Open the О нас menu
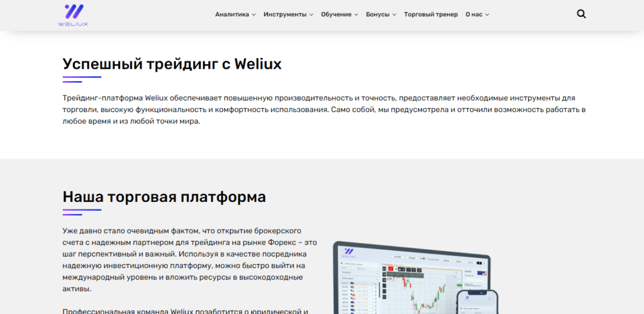This screenshot has height=314, width=644. coord(477,14)
